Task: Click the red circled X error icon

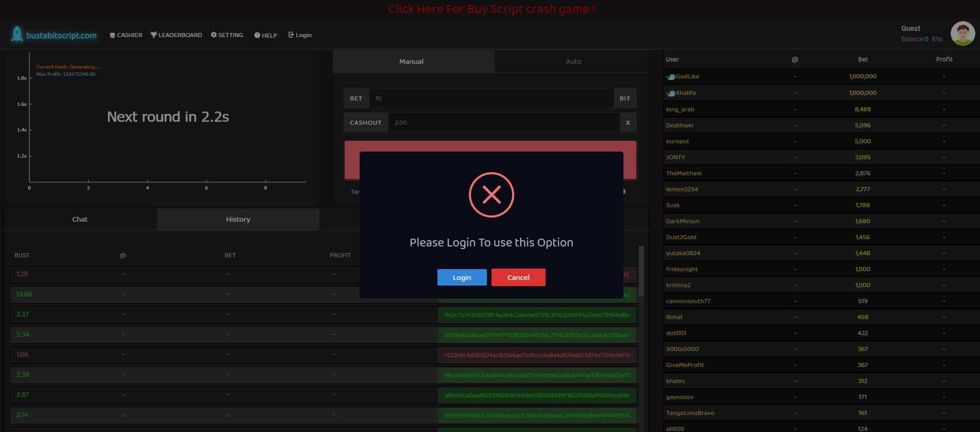Action: (x=492, y=195)
